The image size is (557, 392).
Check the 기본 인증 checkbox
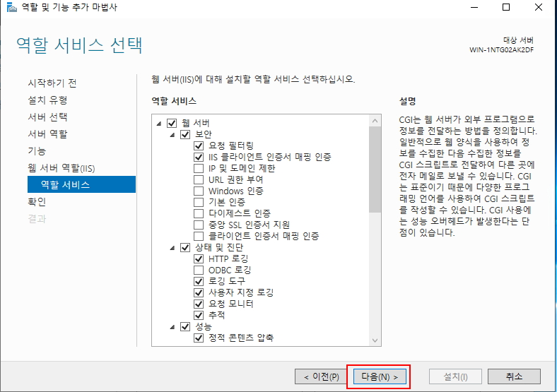coord(199,202)
